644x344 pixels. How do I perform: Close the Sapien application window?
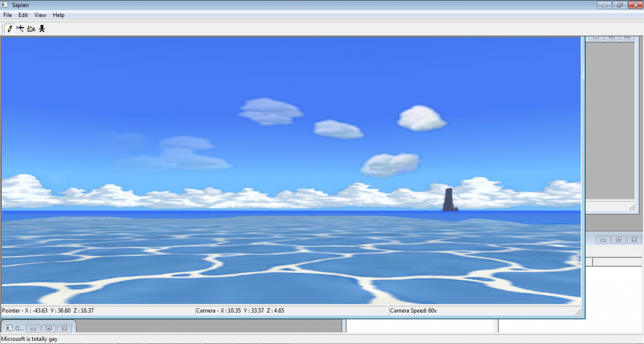click(x=635, y=5)
